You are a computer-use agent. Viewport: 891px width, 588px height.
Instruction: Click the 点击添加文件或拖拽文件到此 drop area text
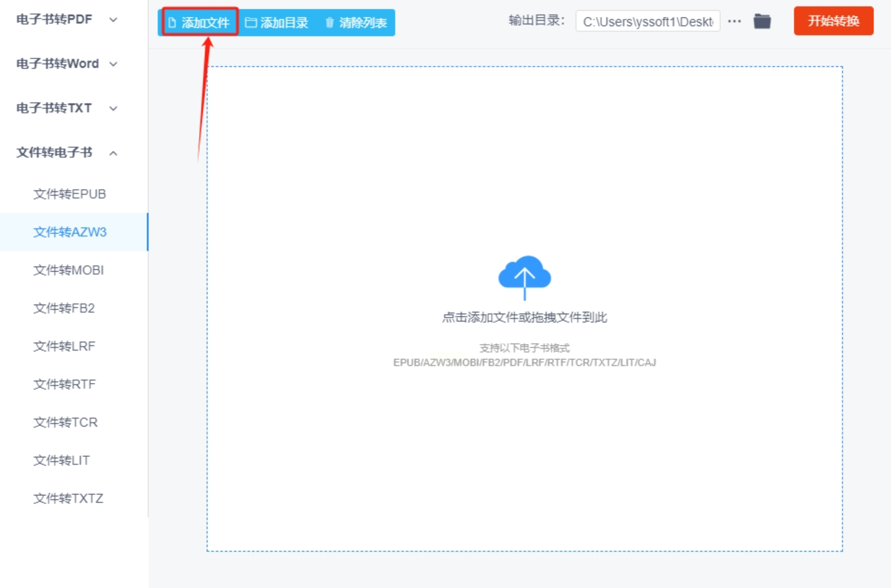click(x=524, y=317)
